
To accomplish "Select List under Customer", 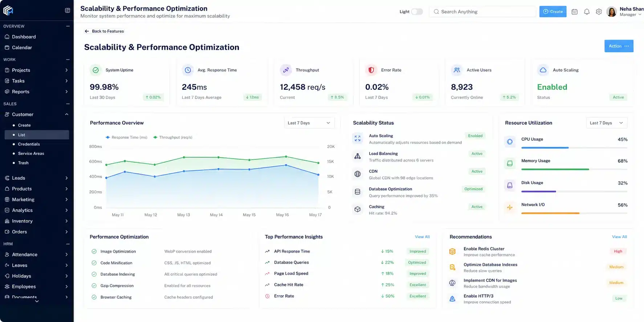I will tap(37, 135).
